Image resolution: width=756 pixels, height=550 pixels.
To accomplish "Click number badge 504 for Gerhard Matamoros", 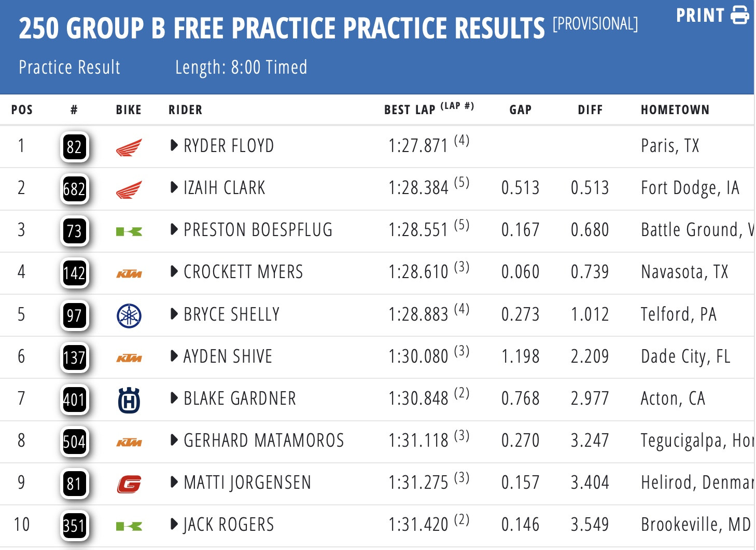I will 74,442.
